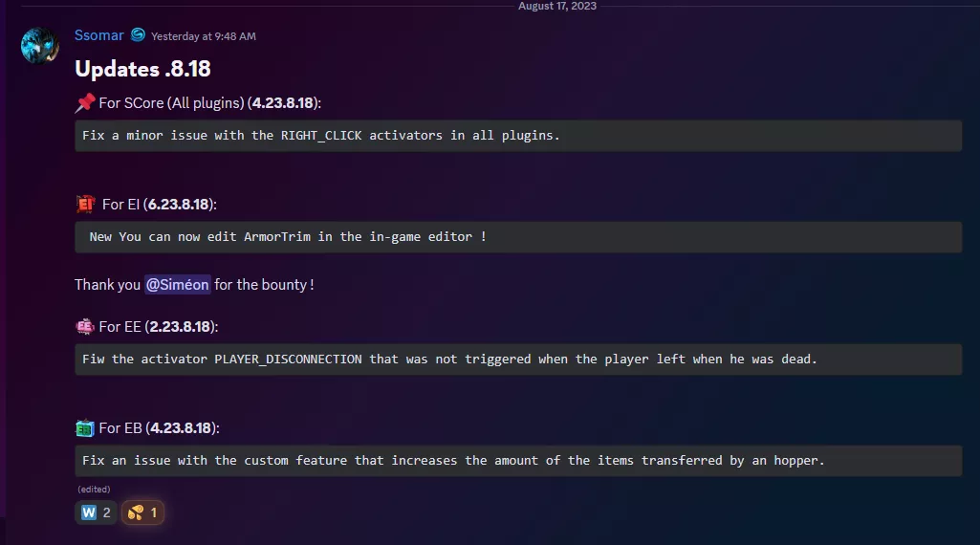Click the ArmorTrim in-game editor code block
The height and width of the screenshot is (545, 980).
pos(517,237)
